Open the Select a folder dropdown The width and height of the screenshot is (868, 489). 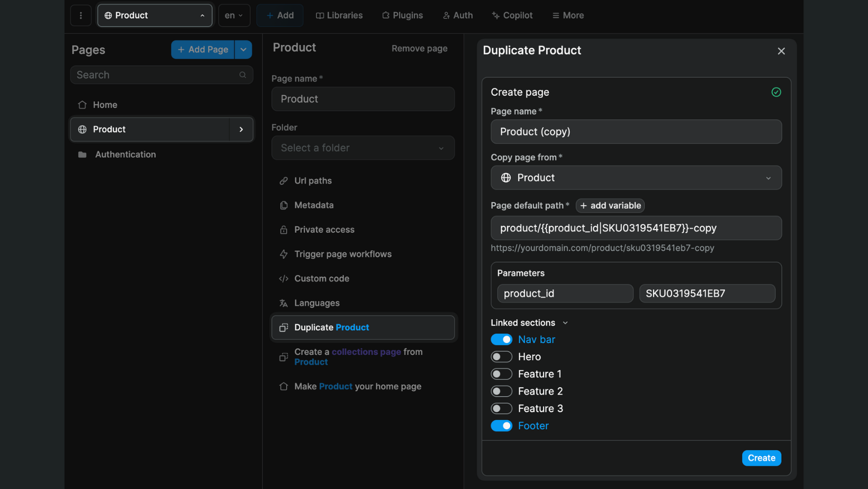(363, 148)
